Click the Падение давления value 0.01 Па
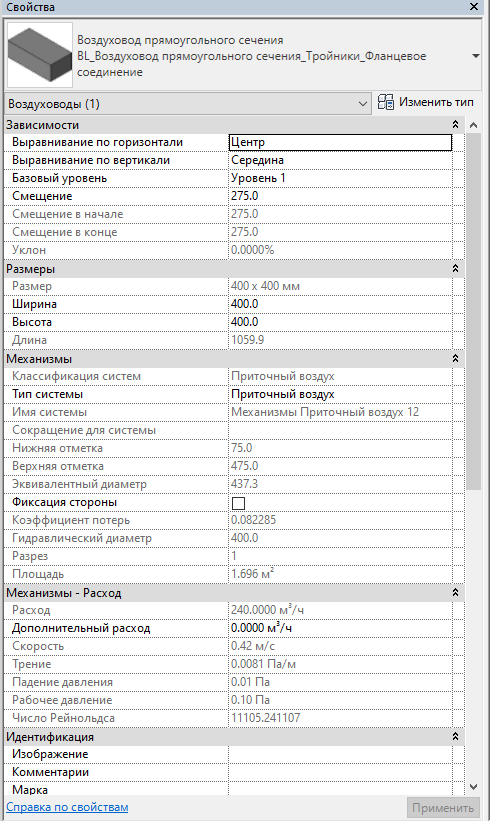The height and width of the screenshot is (821, 490). tap(250, 682)
